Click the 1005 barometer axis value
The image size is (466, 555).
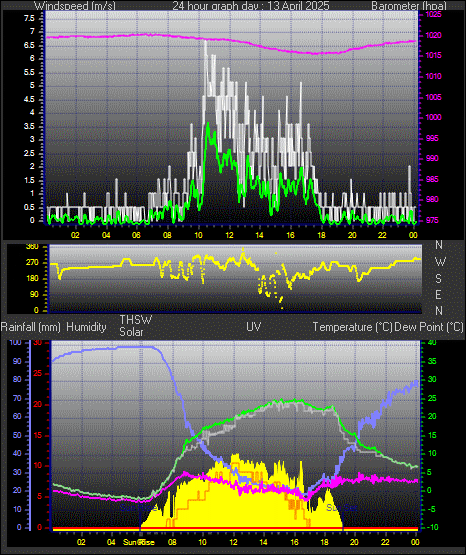pyautogui.click(x=433, y=97)
